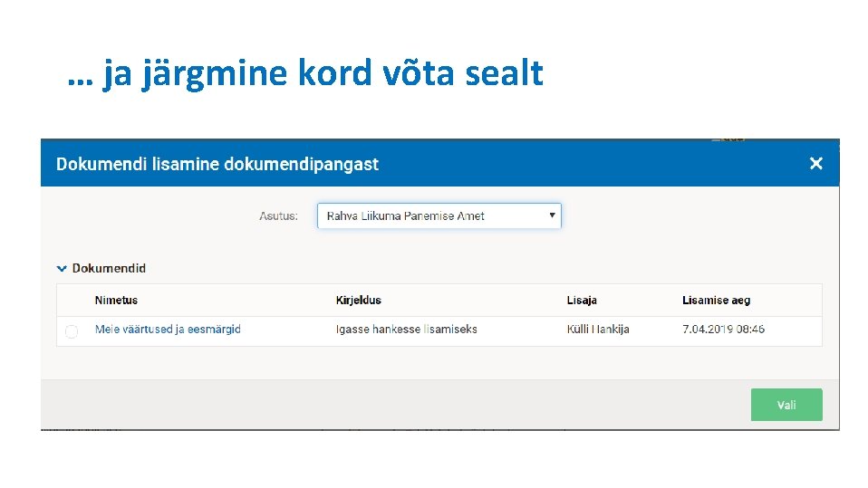
Task: Click the Kirjeldus column header
Action: [x=359, y=301]
